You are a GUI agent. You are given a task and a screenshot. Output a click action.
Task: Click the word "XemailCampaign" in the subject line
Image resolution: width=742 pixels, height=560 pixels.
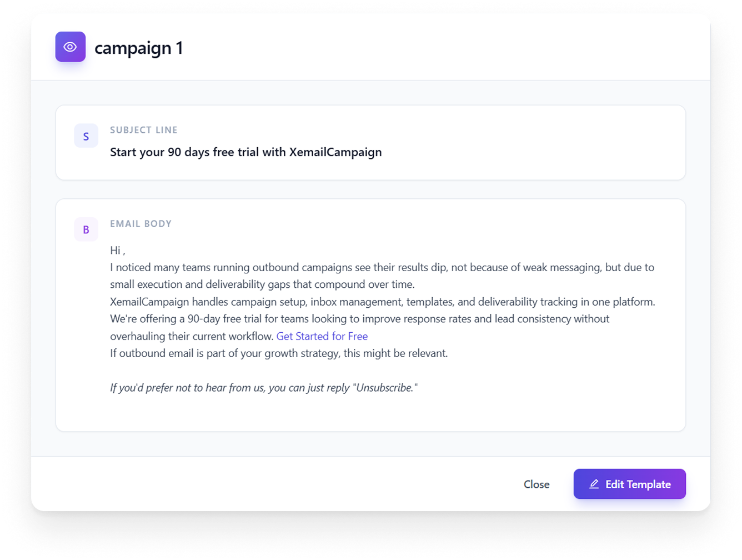click(x=335, y=152)
